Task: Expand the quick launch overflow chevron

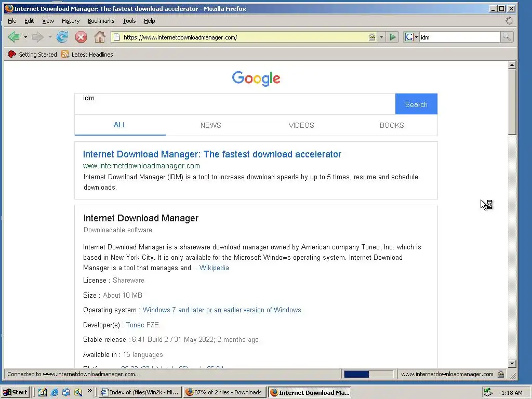Action: 89,391
